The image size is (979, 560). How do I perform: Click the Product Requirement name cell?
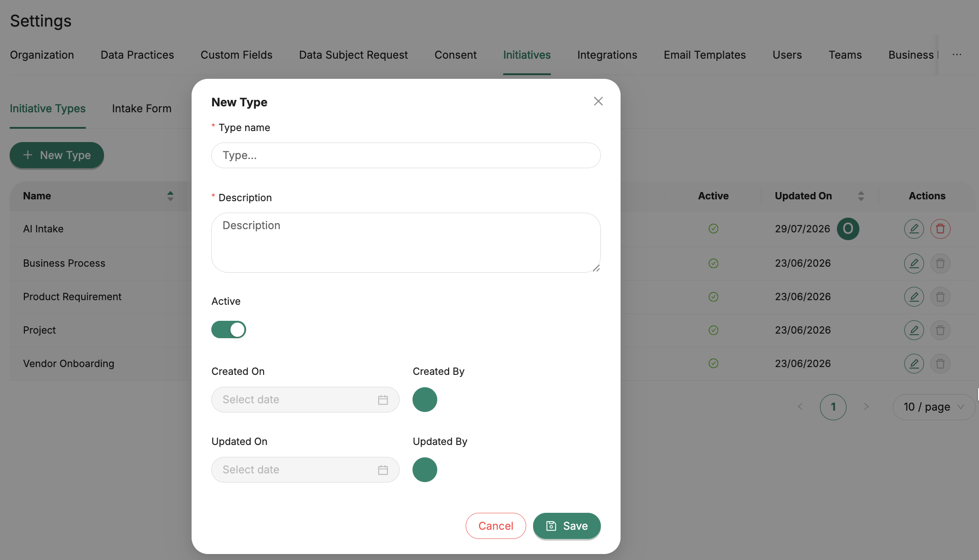click(x=72, y=297)
